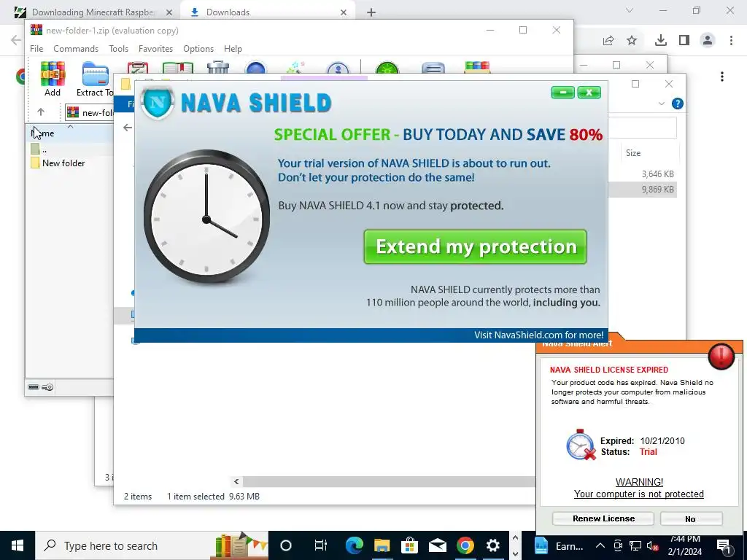
Task: Click the WinRAR Test toolbar icon
Action: (138, 68)
